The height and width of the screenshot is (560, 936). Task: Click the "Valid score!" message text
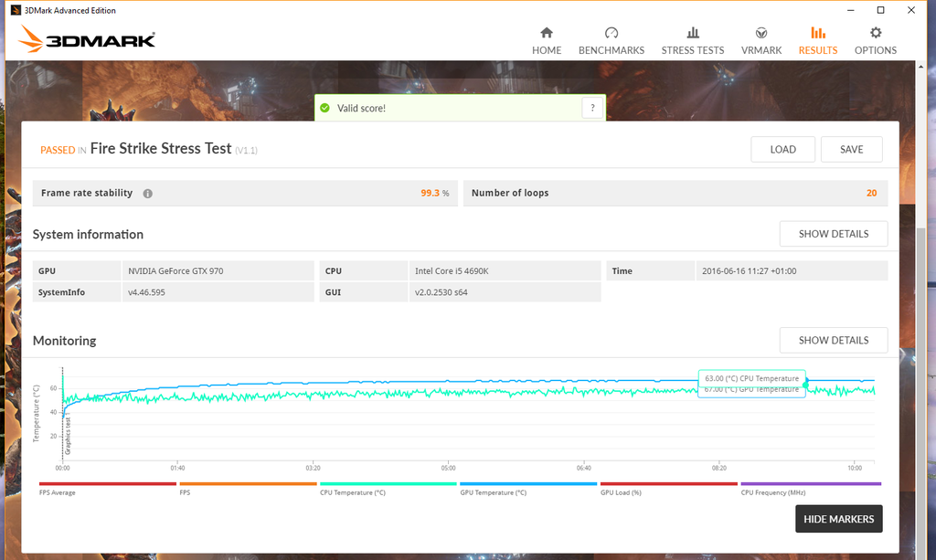361,108
